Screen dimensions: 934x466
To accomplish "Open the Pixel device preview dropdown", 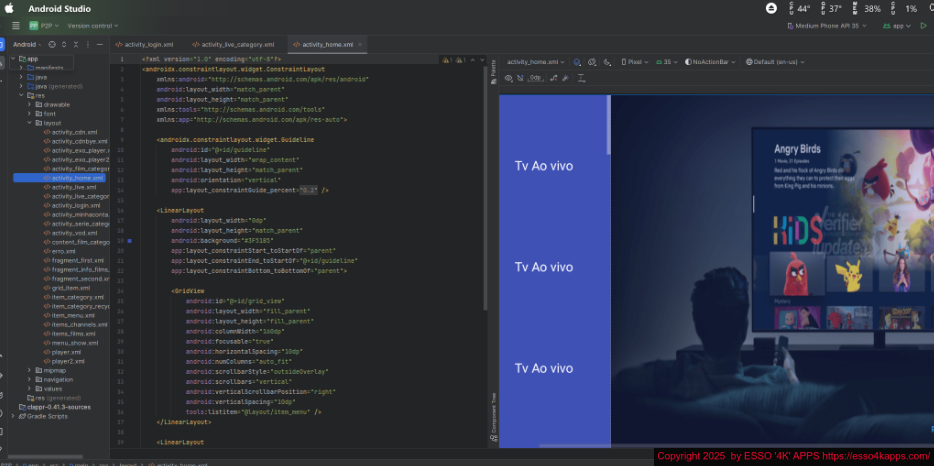I will click(x=634, y=62).
